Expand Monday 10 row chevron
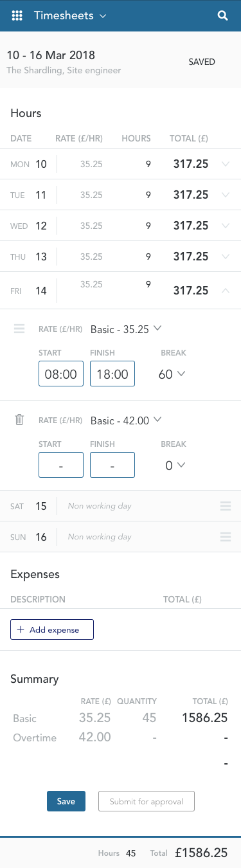 point(225,164)
